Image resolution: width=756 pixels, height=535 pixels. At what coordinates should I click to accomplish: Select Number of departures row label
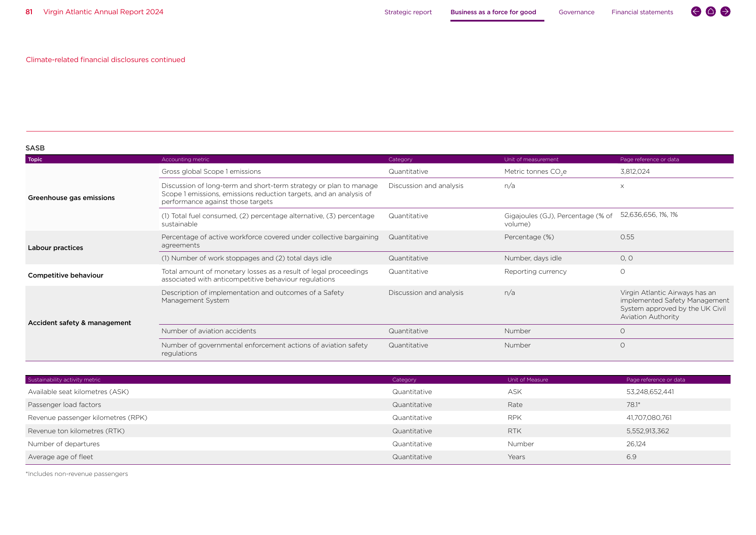pyautogui.click(x=64, y=444)
